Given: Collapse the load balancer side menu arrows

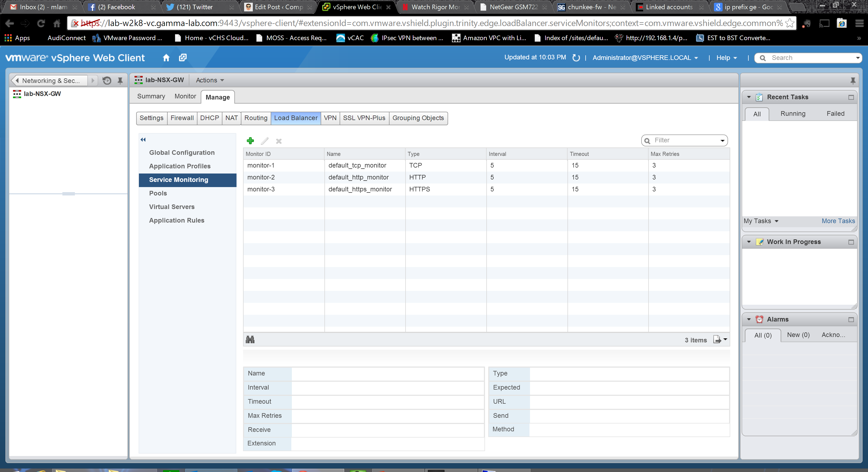Looking at the screenshot, I should click(143, 140).
